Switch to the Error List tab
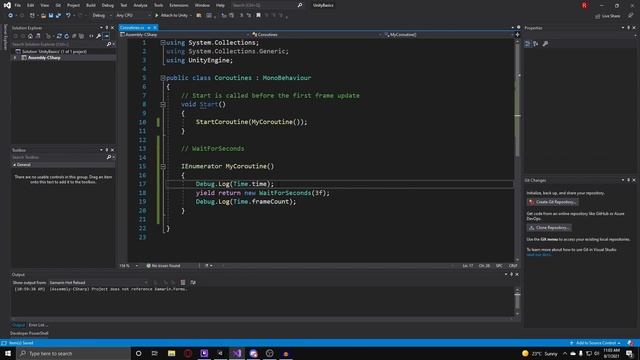This screenshot has height=360, width=640. pos(38,325)
